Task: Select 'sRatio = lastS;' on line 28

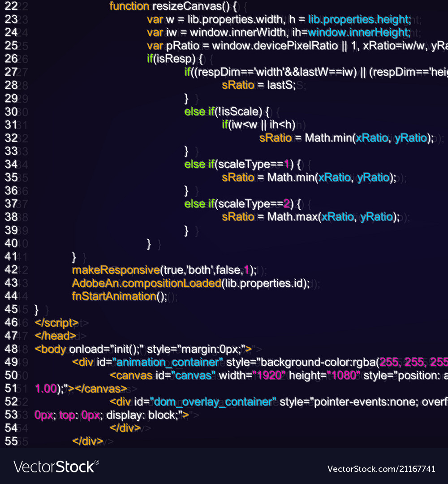Action: coord(259,85)
